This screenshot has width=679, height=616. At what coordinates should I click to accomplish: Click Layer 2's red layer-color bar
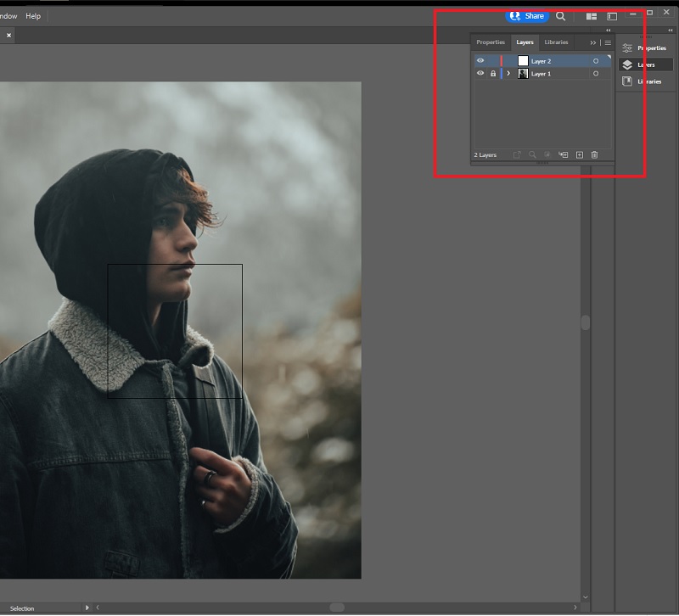[501, 60]
